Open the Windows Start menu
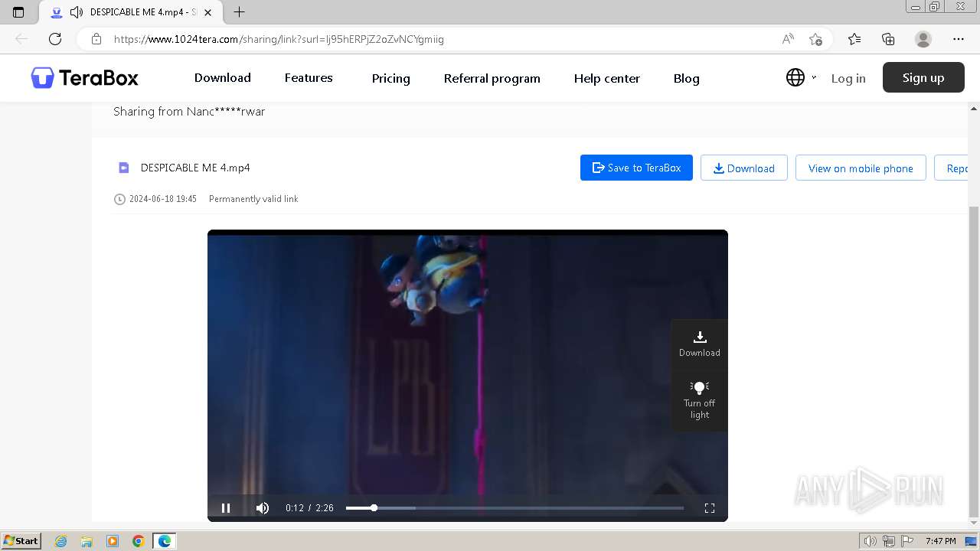The height and width of the screenshot is (551, 980). [21, 540]
